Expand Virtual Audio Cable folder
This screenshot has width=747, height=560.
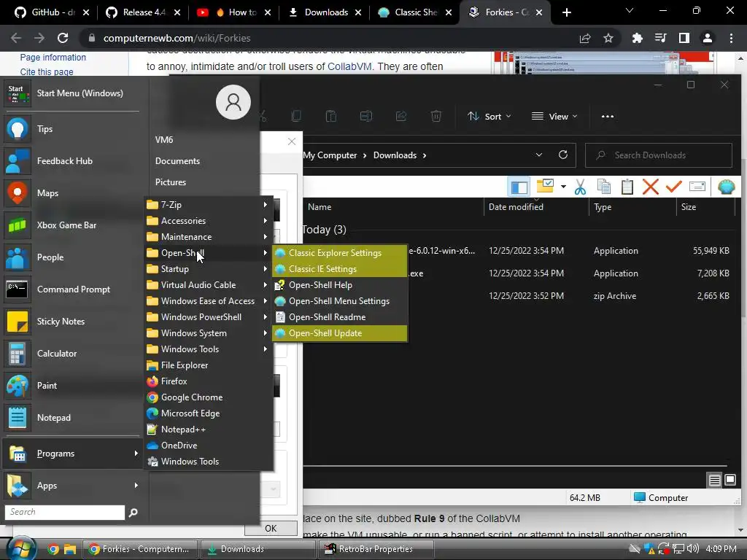click(x=209, y=285)
